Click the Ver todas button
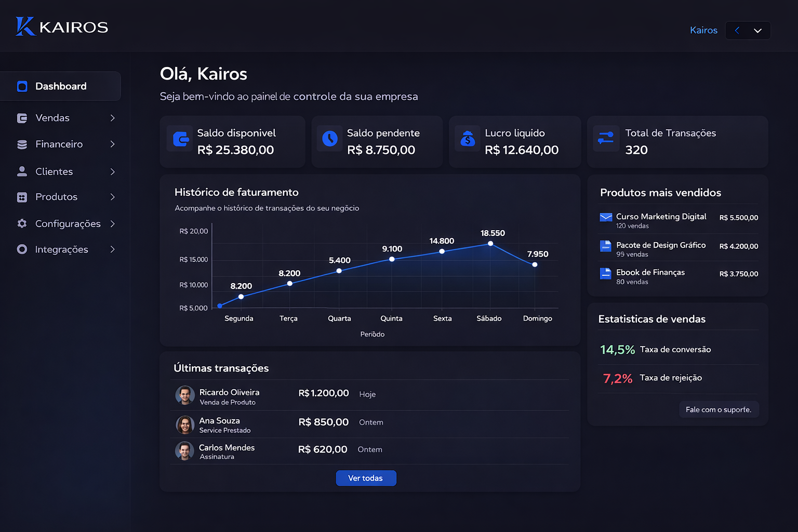The height and width of the screenshot is (532, 798). (366, 478)
